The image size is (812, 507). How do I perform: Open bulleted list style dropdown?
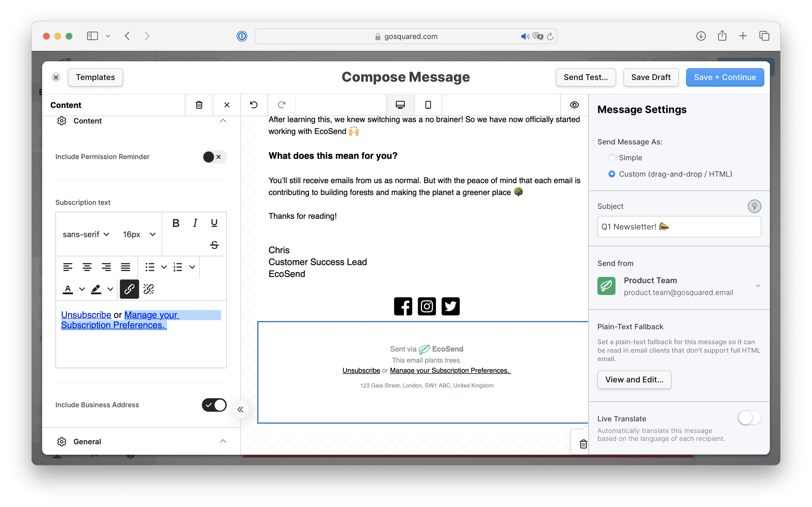(164, 267)
